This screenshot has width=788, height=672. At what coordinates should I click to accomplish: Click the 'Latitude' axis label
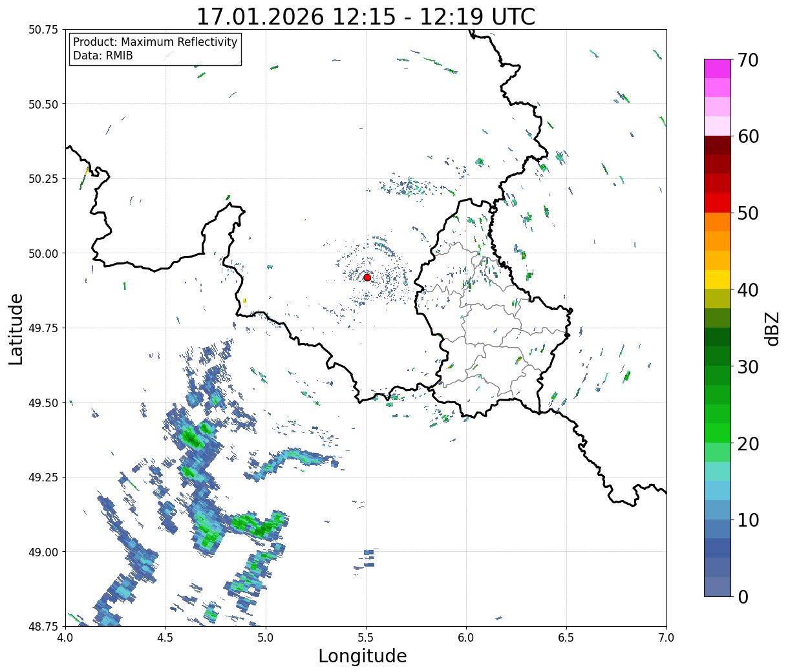pos(16,328)
